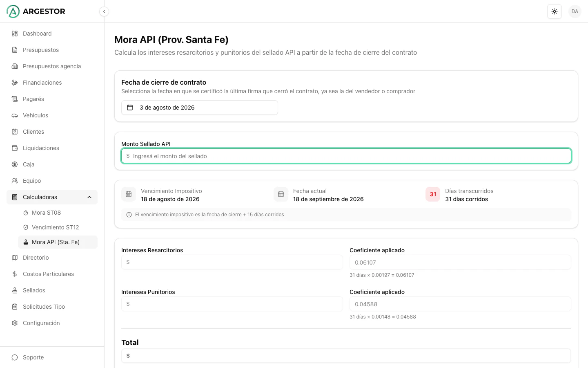Click the Pagarés icon in sidebar

point(15,99)
